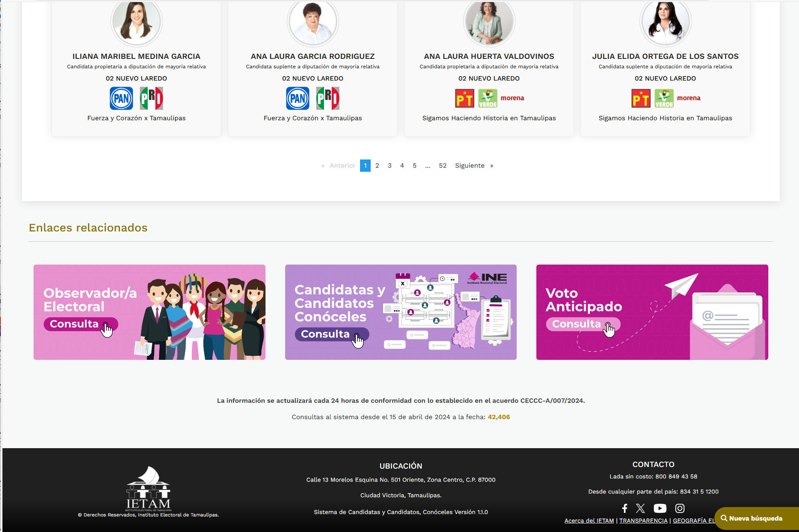Viewport: 799px width, 532px height.
Task: Open IETAM Facebook page icon
Action: click(624, 508)
